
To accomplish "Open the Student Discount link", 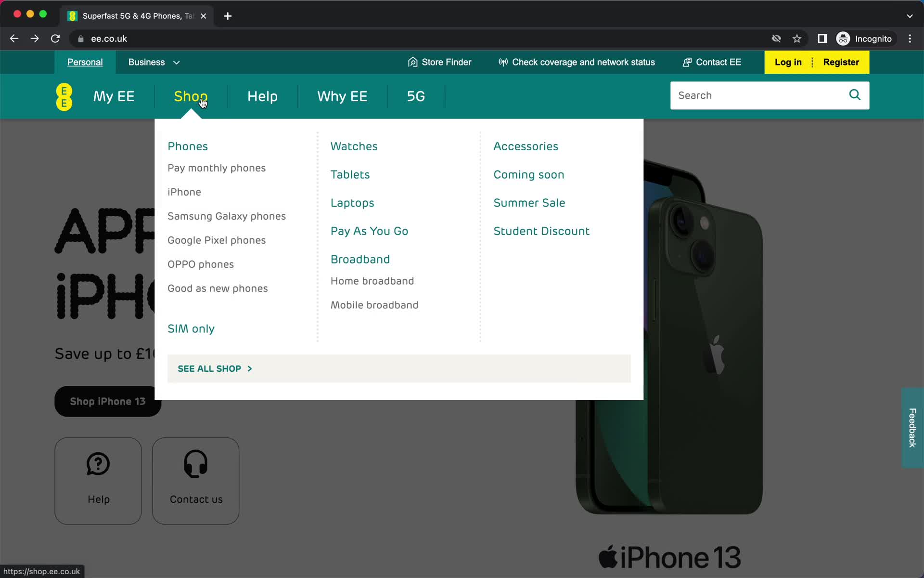I will [x=541, y=231].
